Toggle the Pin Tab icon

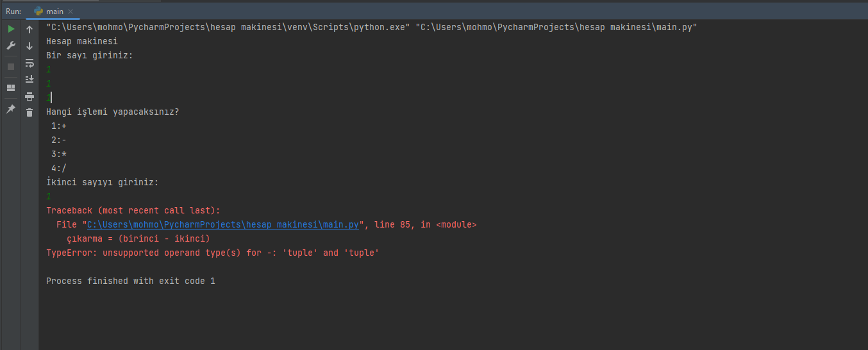click(x=10, y=109)
